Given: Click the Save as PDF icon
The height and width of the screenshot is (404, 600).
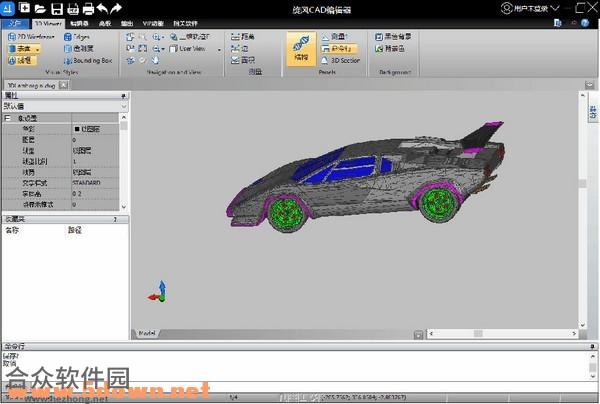Looking at the screenshot, I should point(73,8).
